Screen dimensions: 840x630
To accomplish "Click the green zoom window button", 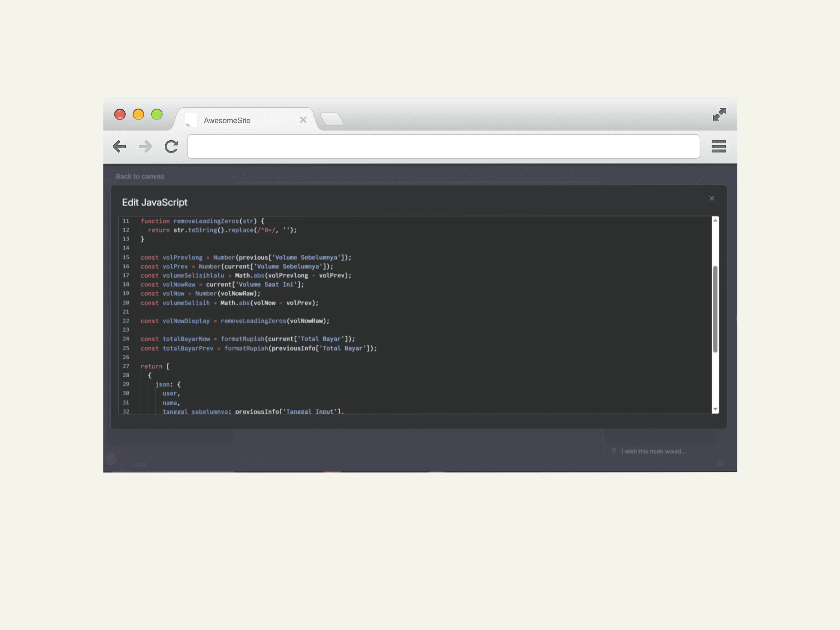I will (x=157, y=114).
